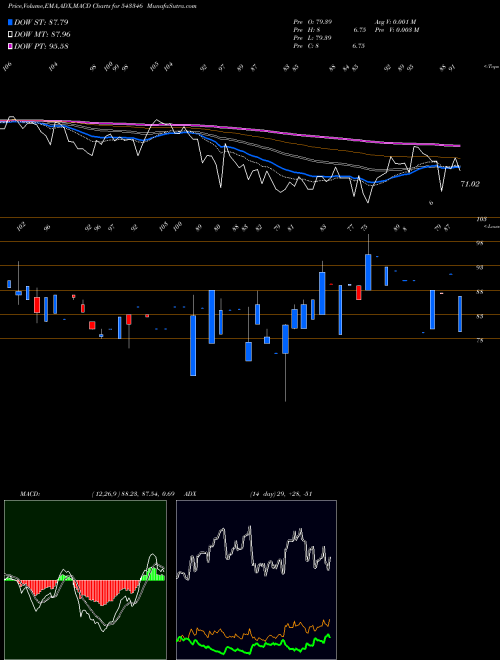Open the ADX indicator thumbnail chart

[256, 580]
